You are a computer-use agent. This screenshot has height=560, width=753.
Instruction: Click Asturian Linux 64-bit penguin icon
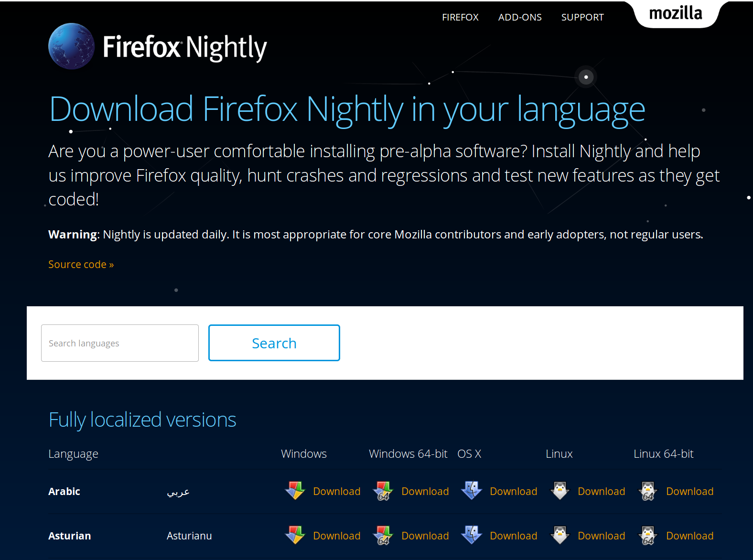point(648,535)
